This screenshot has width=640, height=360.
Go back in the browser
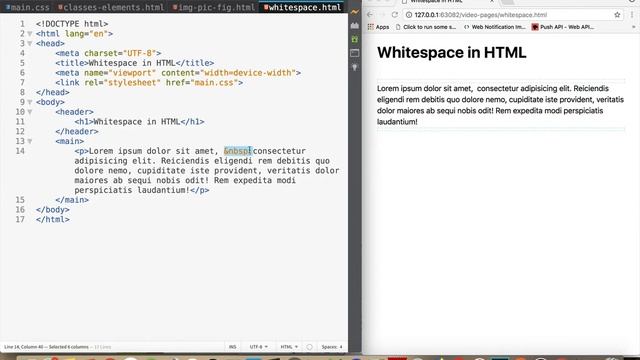click(370, 15)
